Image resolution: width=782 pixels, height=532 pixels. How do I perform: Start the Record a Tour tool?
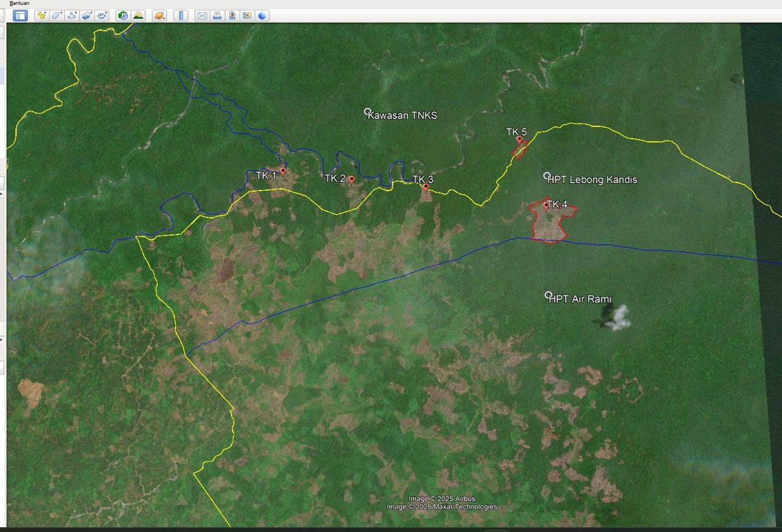click(x=102, y=16)
